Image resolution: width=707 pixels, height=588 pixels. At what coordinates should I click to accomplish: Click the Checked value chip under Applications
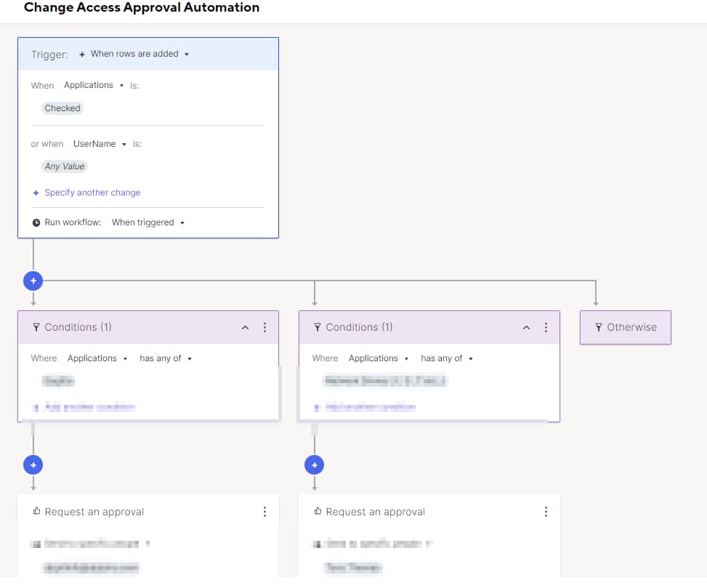62,108
